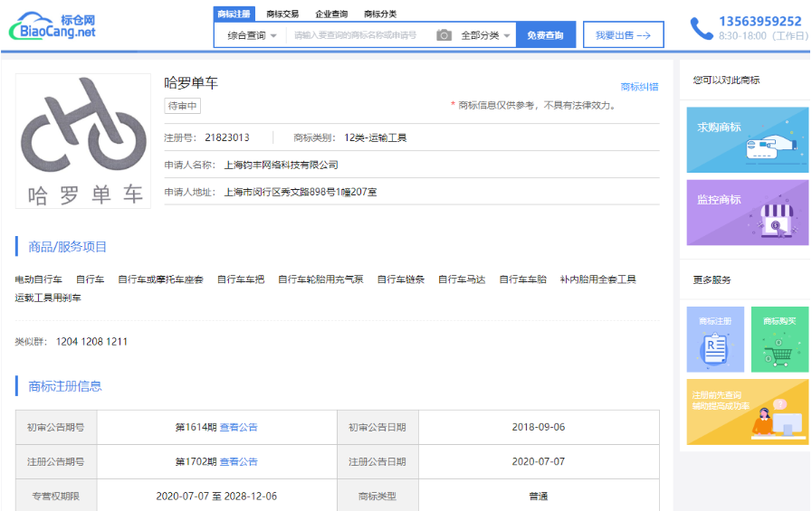Image resolution: width=812 pixels, height=511 pixels.
Task: Select similar group codes 1204 1208 1211
Action: point(91,342)
